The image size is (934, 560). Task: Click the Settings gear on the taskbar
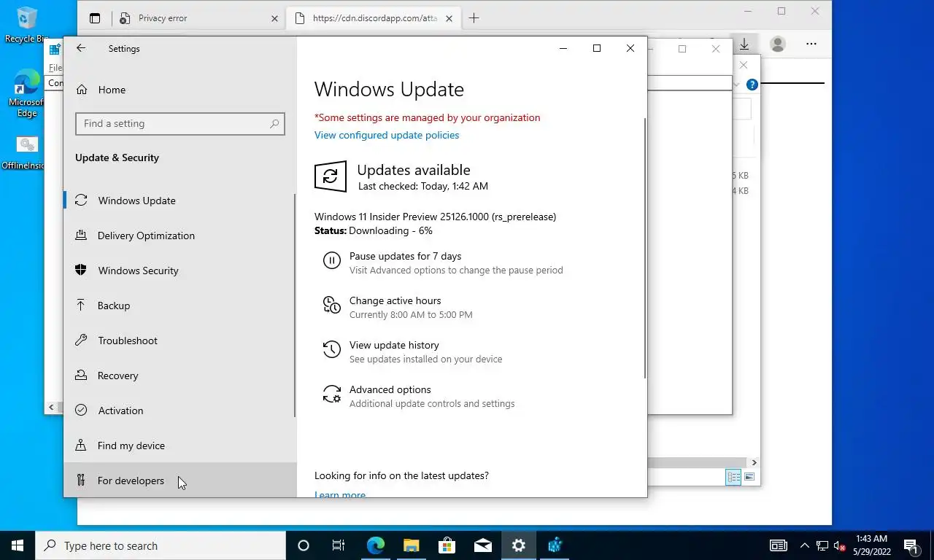coord(518,545)
